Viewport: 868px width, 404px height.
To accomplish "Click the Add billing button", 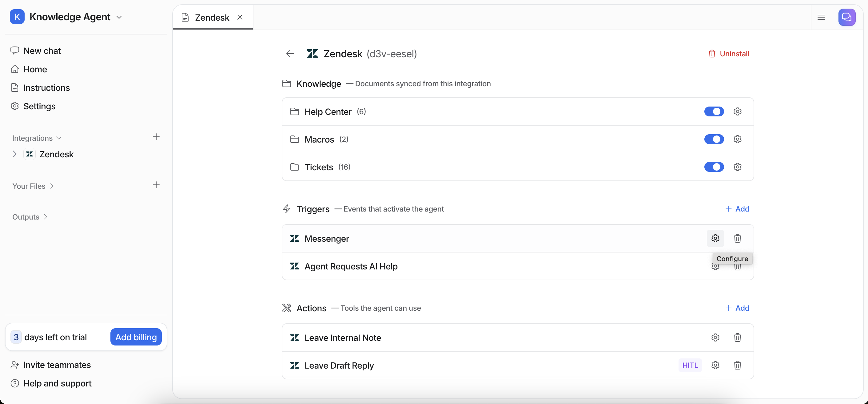I will tap(136, 337).
